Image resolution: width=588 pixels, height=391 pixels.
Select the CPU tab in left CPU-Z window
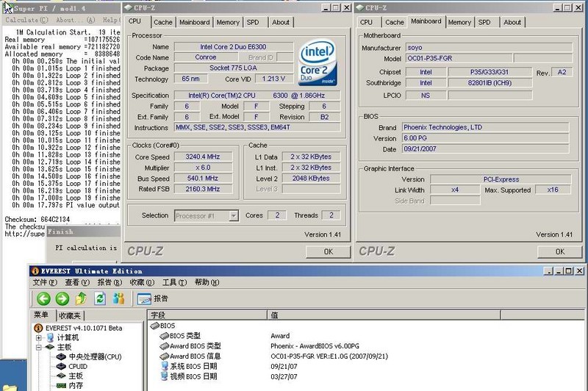(x=135, y=21)
